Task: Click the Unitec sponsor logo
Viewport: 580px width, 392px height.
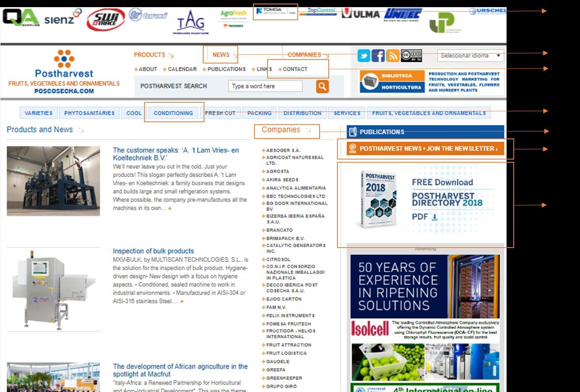Action: click(x=403, y=15)
